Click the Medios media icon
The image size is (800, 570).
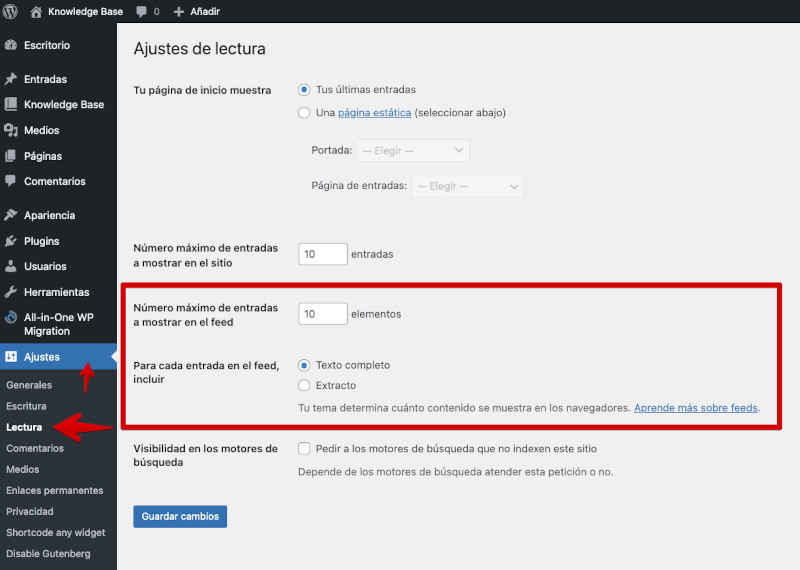[x=11, y=130]
